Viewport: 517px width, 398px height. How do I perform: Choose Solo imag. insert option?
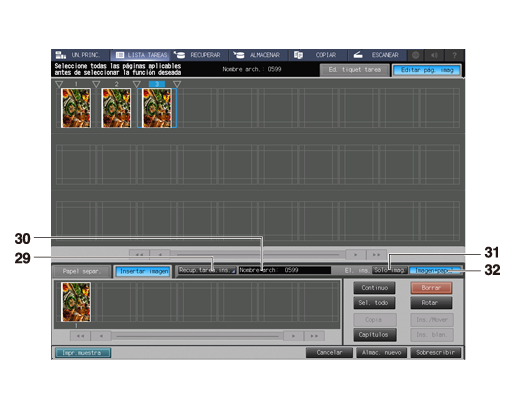[390, 270]
